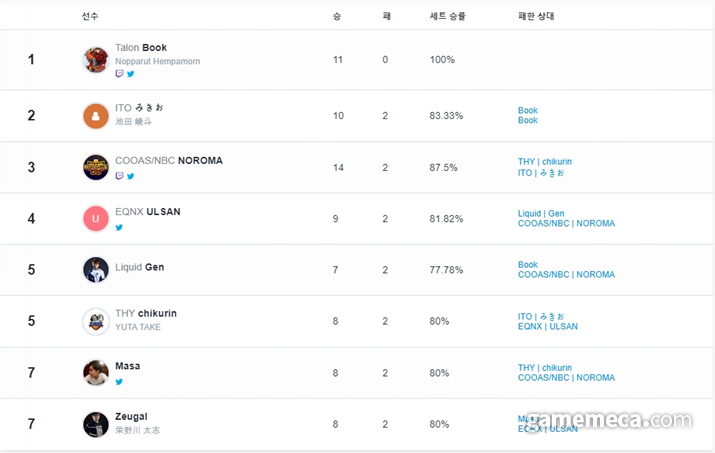Click EQNX ULSAN's pink avatar
The height and width of the screenshot is (453, 715).
(96, 218)
